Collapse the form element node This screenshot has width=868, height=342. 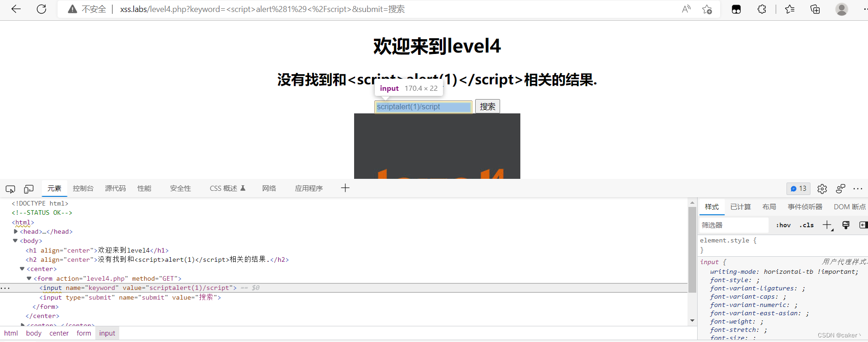tap(29, 278)
